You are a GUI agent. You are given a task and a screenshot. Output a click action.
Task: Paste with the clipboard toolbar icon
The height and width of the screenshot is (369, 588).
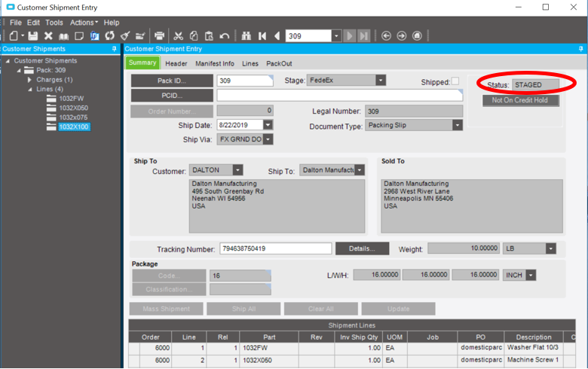[209, 36]
